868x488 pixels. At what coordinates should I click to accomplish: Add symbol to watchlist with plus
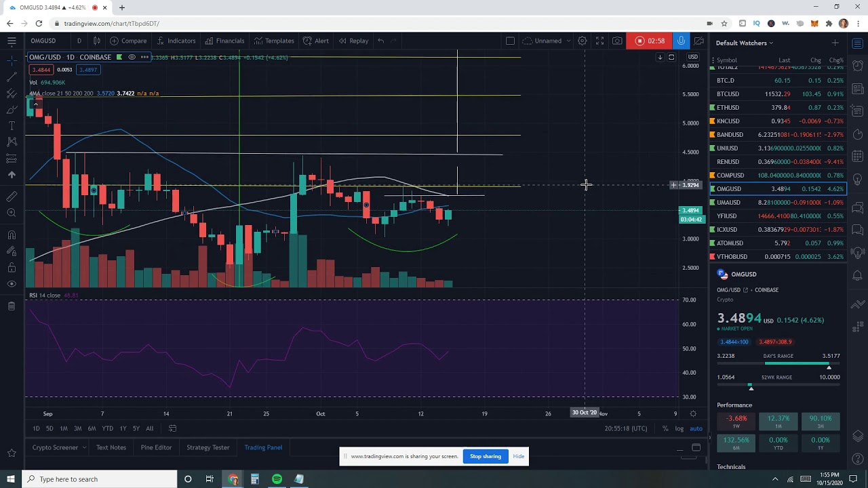point(835,43)
